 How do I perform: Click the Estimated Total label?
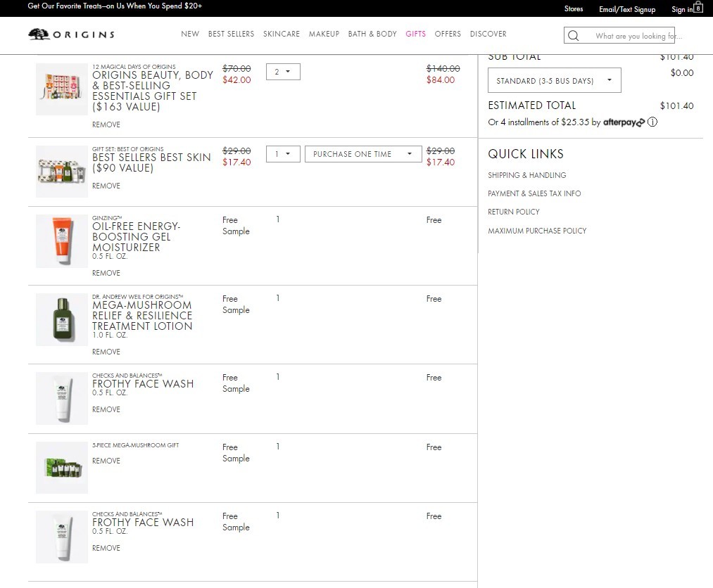[532, 106]
